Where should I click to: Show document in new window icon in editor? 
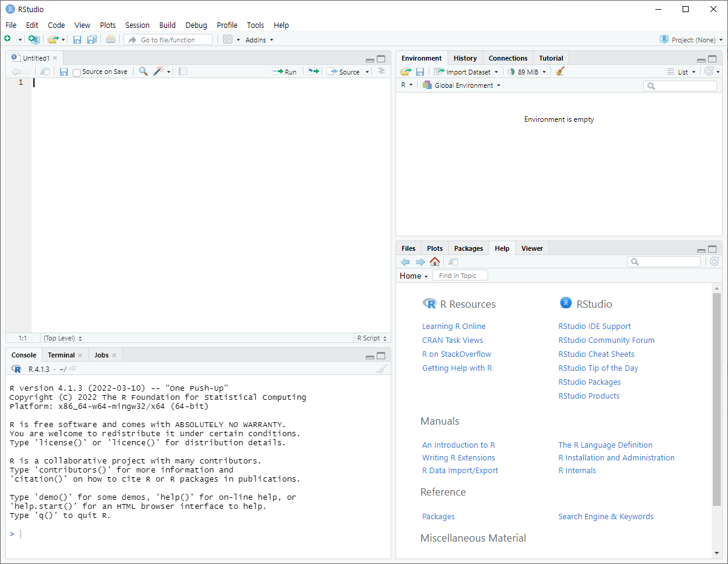click(x=45, y=71)
